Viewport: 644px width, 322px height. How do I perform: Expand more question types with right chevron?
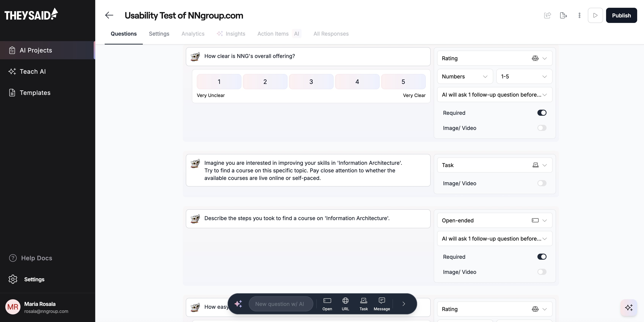tap(404, 304)
